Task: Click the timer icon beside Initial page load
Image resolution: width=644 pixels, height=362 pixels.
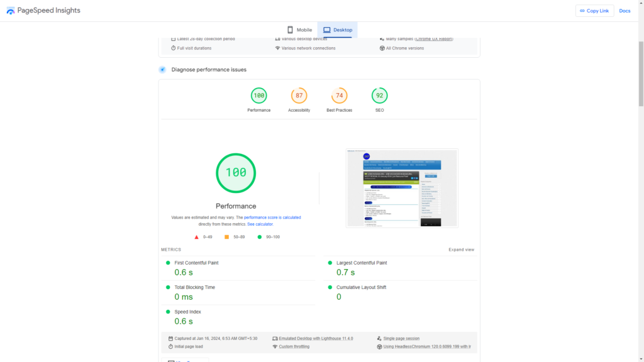Action: point(171,346)
